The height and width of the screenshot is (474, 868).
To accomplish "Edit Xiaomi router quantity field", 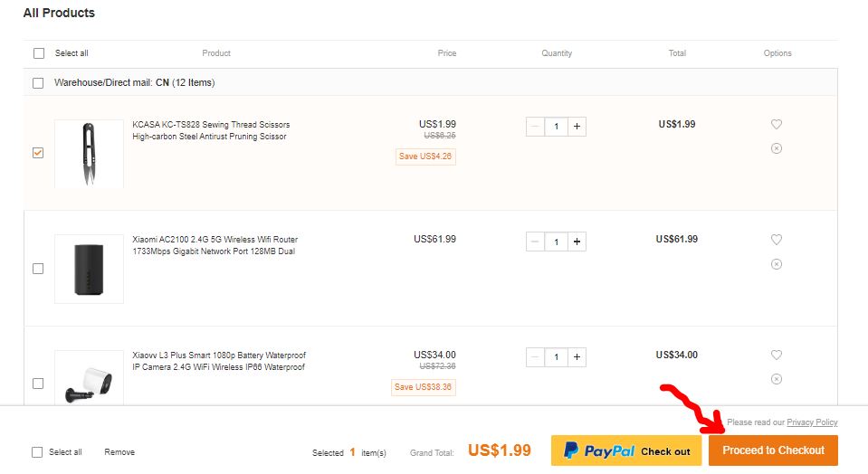I will click(x=556, y=242).
